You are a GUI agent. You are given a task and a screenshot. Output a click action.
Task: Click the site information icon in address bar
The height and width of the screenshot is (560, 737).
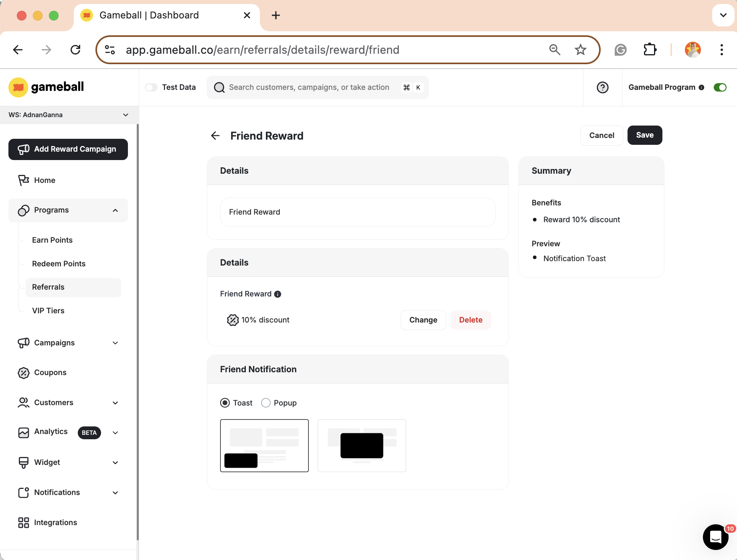[x=110, y=50]
